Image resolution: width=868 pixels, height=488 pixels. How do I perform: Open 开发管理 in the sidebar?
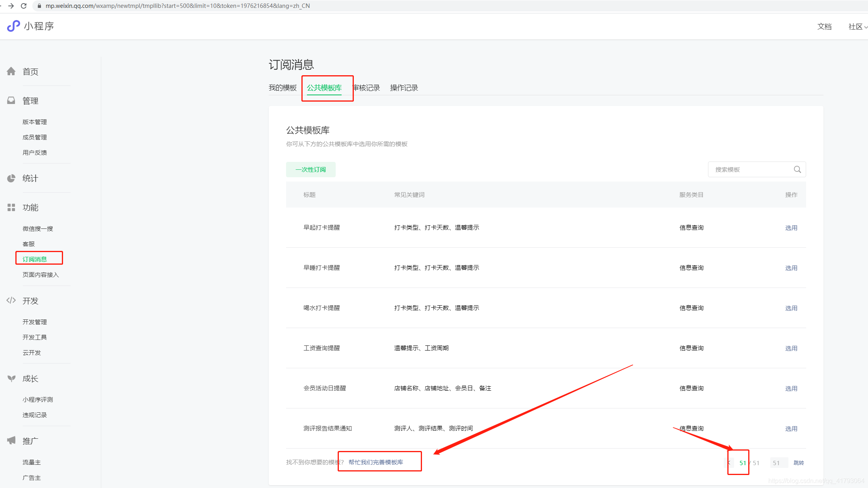(x=35, y=322)
